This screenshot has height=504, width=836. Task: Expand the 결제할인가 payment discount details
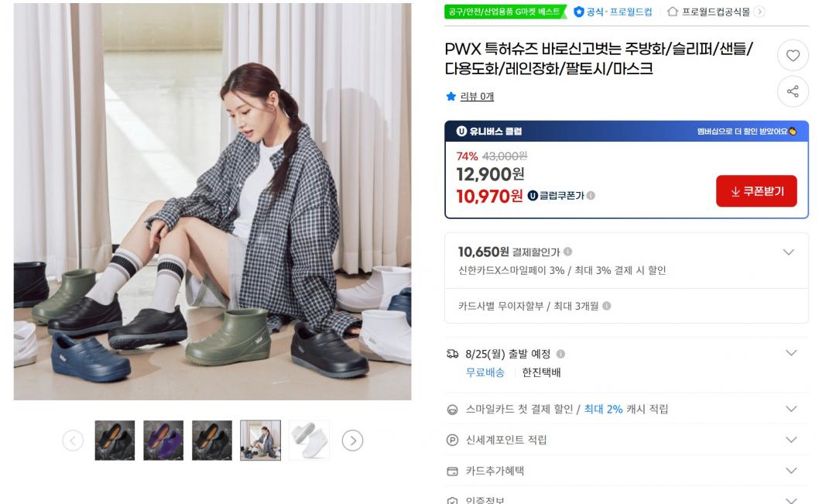pos(789,252)
